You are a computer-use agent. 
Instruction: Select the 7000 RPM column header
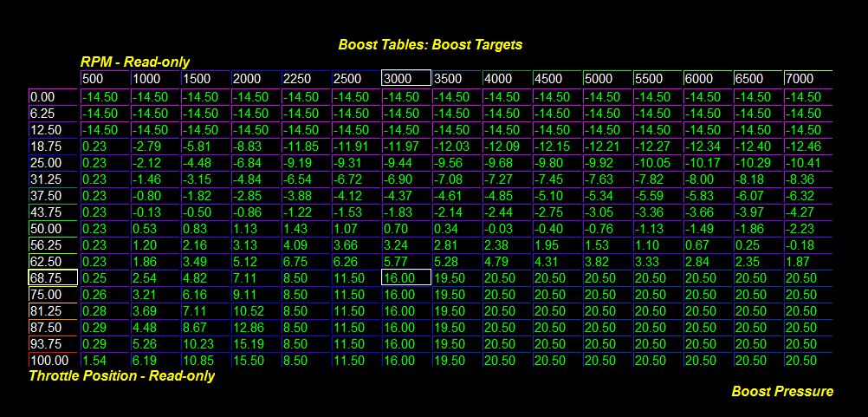click(x=807, y=79)
